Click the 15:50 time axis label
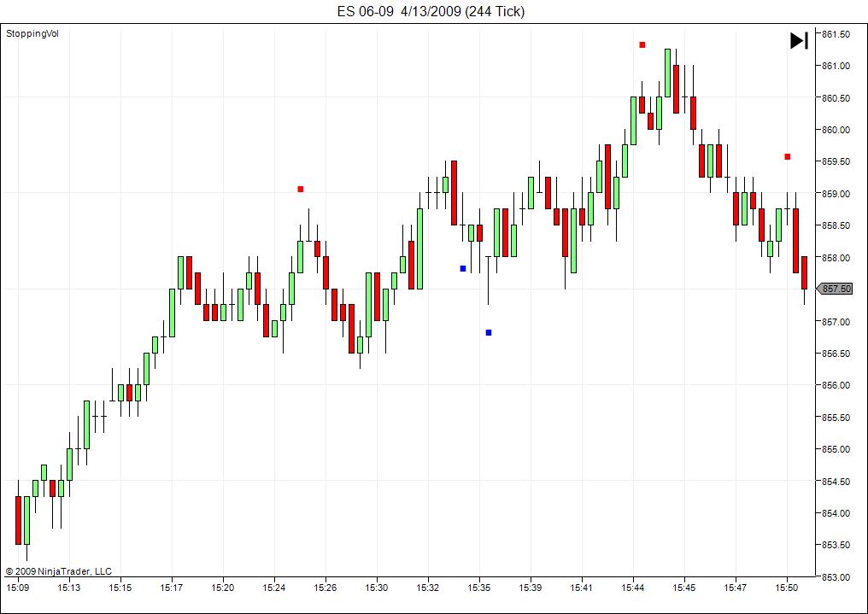 pyautogui.click(x=787, y=588)
